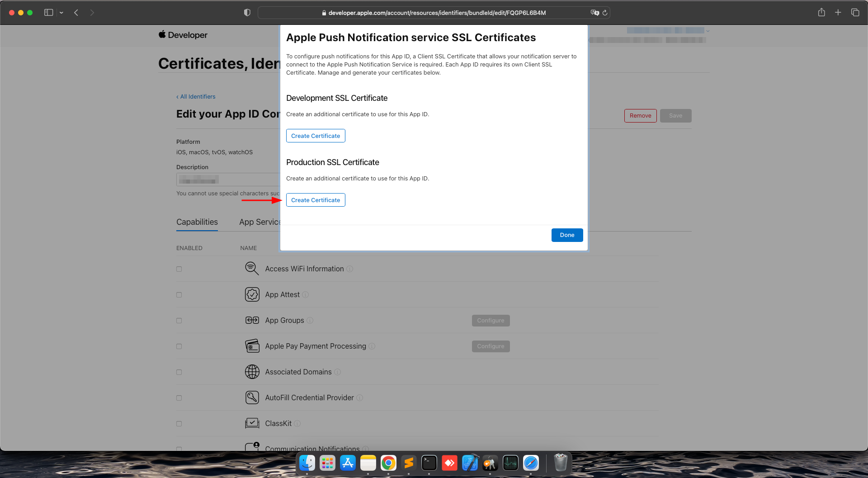This screenshot has width=868, height=478.
Task: Click the red Remove button
Action: (x=640, y=116)
